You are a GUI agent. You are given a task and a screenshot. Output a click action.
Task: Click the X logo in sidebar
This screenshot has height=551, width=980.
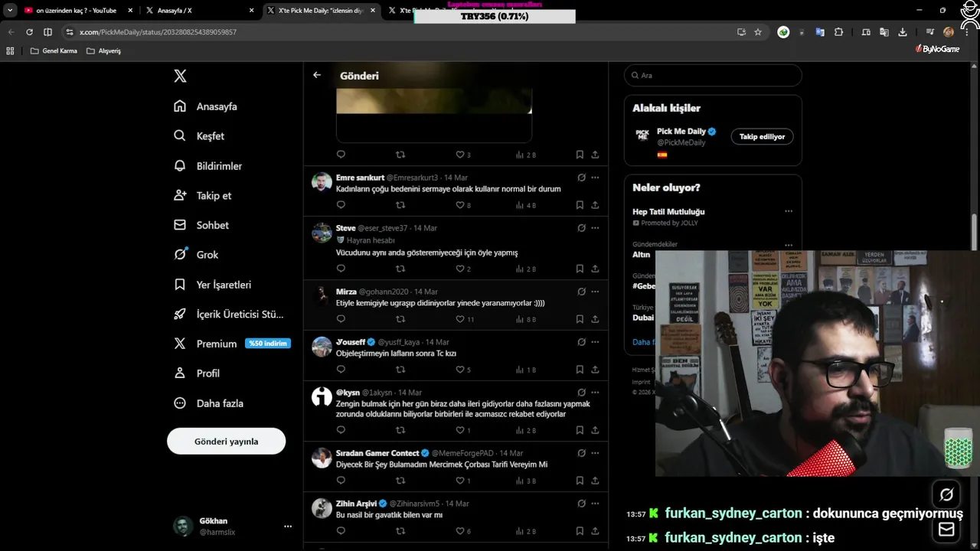point(180,76)
